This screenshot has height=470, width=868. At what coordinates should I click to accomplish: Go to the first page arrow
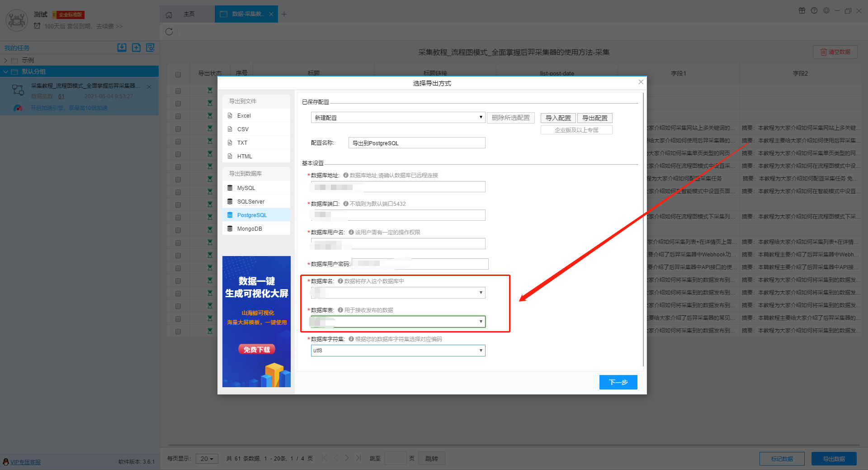pyautogui.click(x=324, y=458)
